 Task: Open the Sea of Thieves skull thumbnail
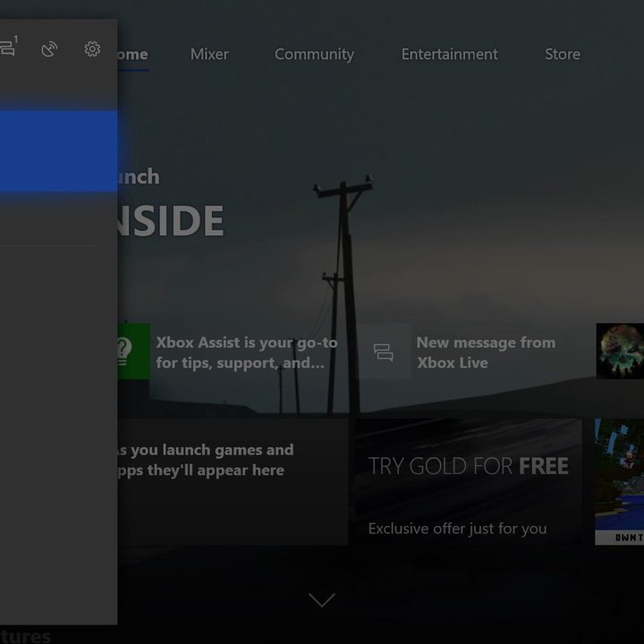(620, 352)
